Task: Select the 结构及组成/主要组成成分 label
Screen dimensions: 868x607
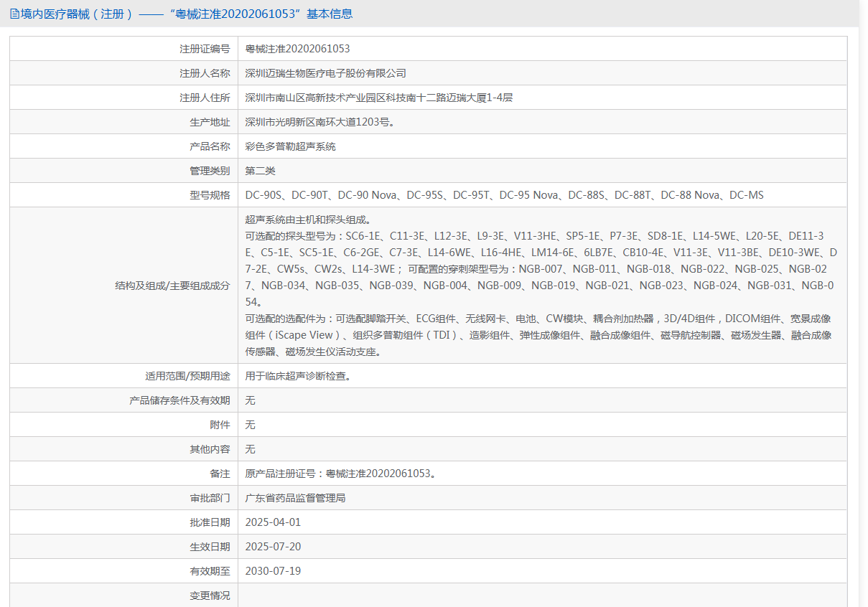Action: pos(172,286)
